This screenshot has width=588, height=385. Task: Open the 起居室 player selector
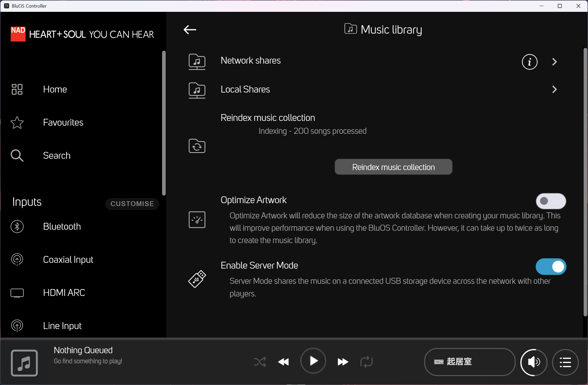point(470,362)
